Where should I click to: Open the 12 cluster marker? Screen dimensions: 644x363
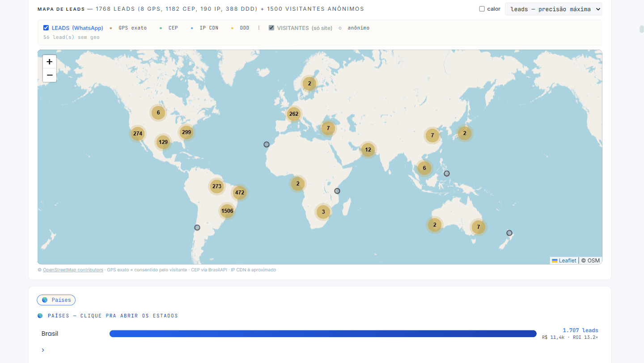368,150
